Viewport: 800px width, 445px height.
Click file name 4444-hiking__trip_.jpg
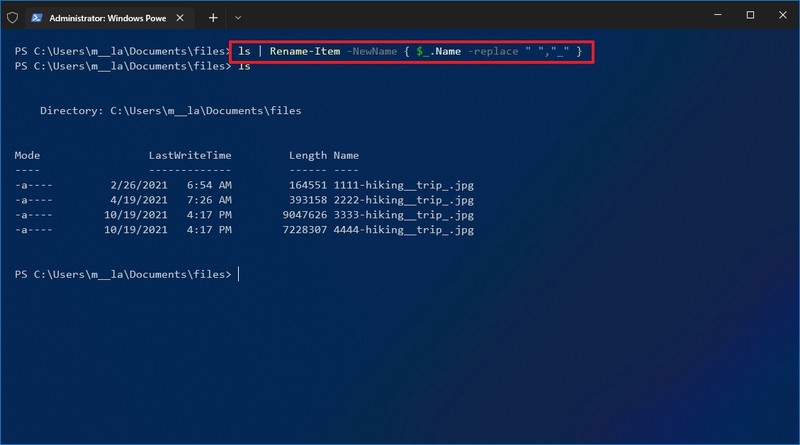[x=404, y=230]
